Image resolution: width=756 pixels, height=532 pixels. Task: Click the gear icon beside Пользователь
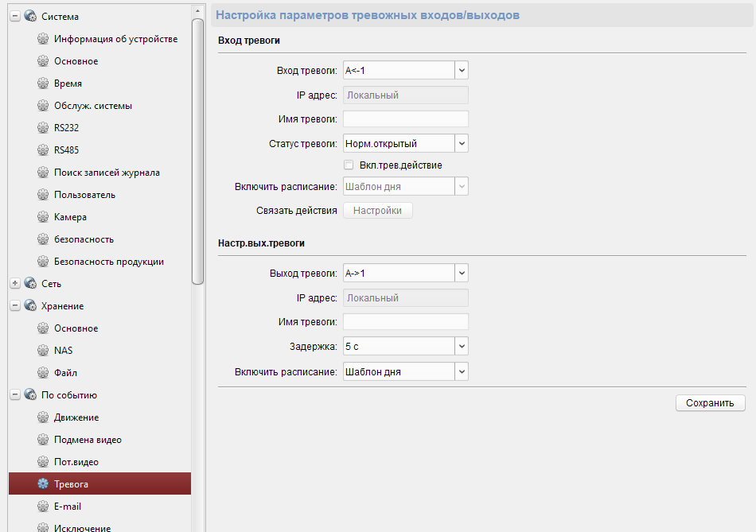[43, 195]
